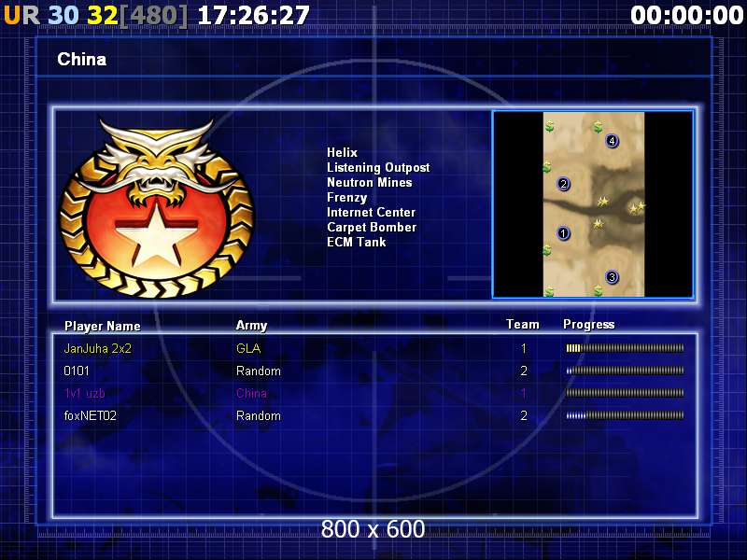This screenshot has width=747, height=560.
Task: Click the yellow 32 counter in overlay
Action: point(103,15)
